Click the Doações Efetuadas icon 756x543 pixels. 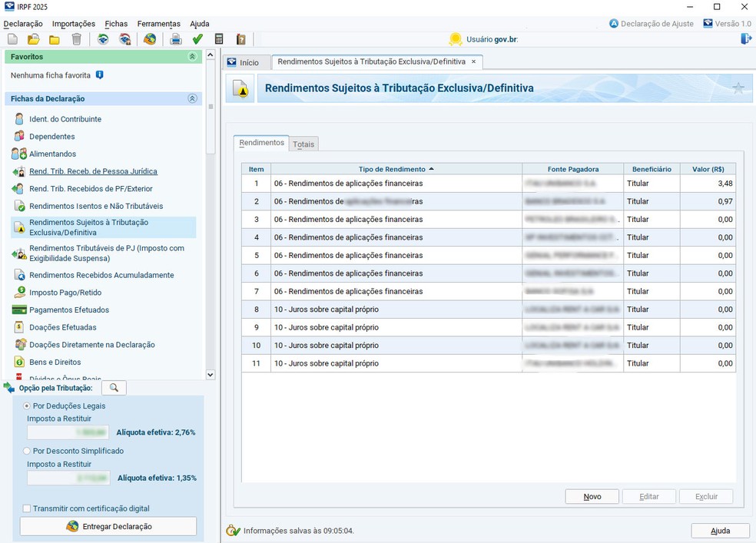[18, 327]
